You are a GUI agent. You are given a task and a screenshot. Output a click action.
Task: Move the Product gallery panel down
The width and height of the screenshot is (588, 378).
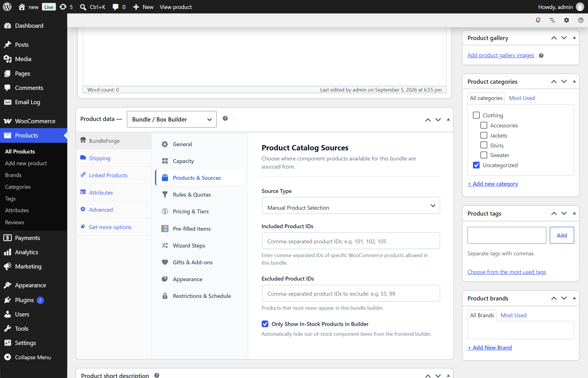point(564,38)
